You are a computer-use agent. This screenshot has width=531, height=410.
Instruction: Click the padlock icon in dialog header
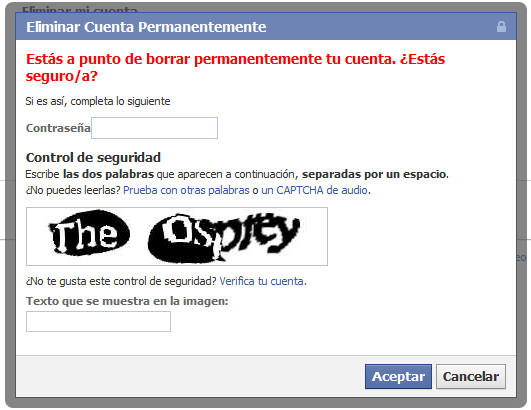coord(501,26)
